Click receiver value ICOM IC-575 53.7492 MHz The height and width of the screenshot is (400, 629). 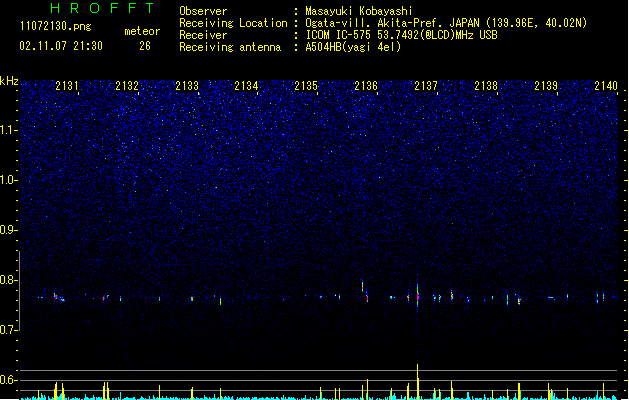401,35
